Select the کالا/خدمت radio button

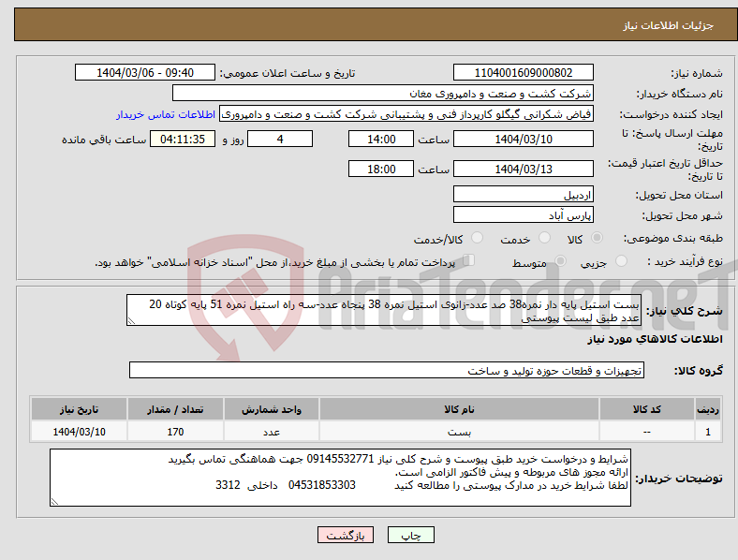coord(477,238)
